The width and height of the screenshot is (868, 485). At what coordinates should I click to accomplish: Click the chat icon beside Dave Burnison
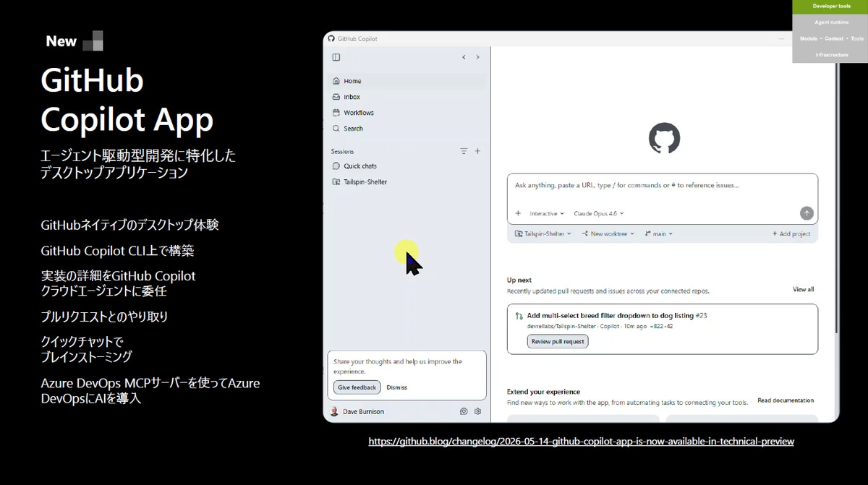[464, 411]
